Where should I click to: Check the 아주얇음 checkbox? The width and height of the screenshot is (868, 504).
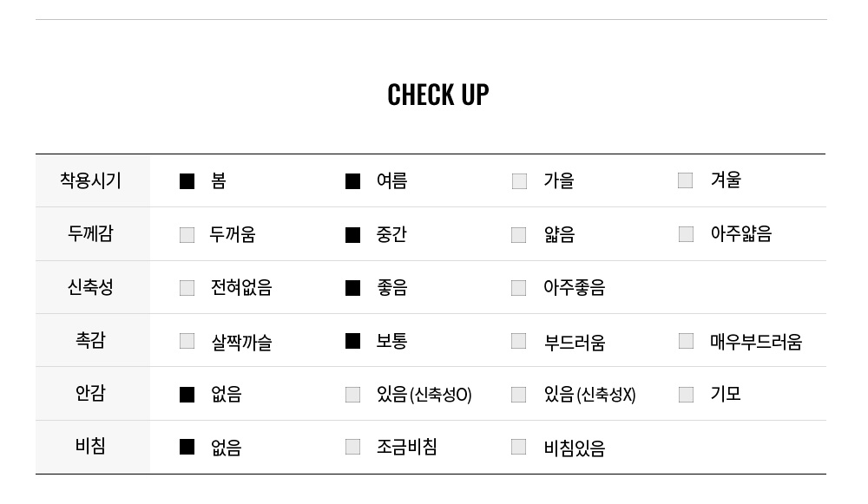point(686,234)
